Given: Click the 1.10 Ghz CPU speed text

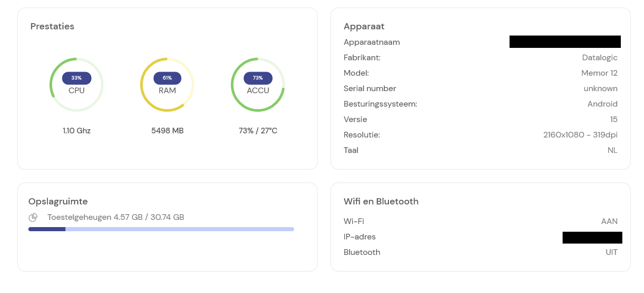Looking at the screenshot, I should tap(76, 131).
